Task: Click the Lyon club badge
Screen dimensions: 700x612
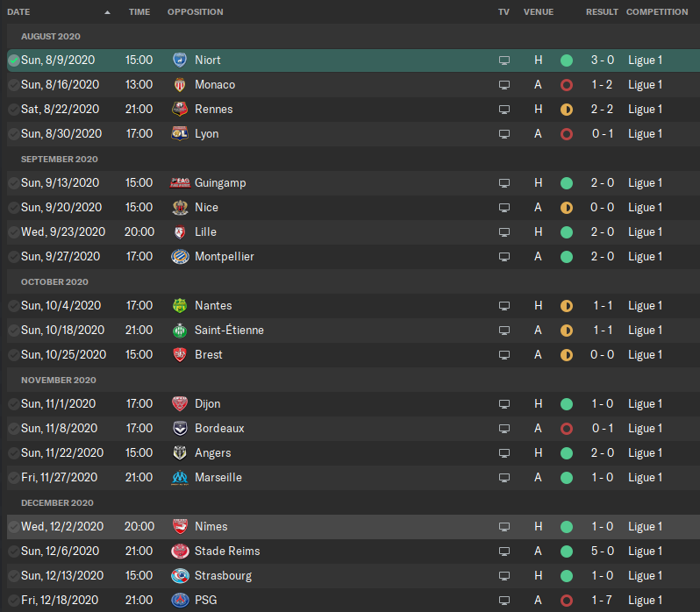Action: [x=180, y=134]
